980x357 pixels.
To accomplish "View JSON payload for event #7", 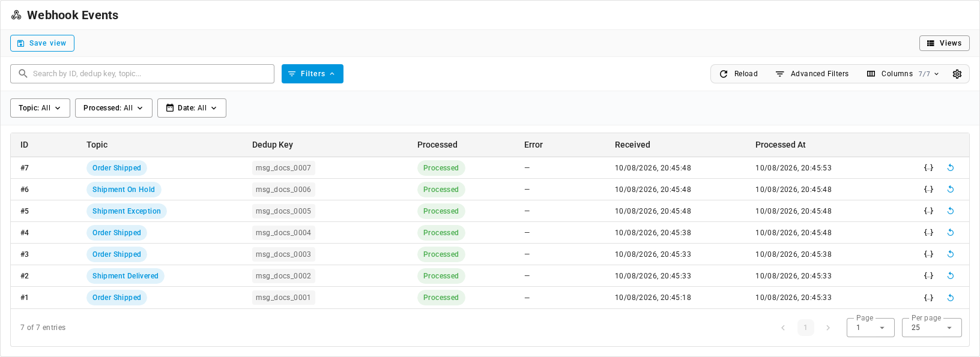I will pos(928,168).
